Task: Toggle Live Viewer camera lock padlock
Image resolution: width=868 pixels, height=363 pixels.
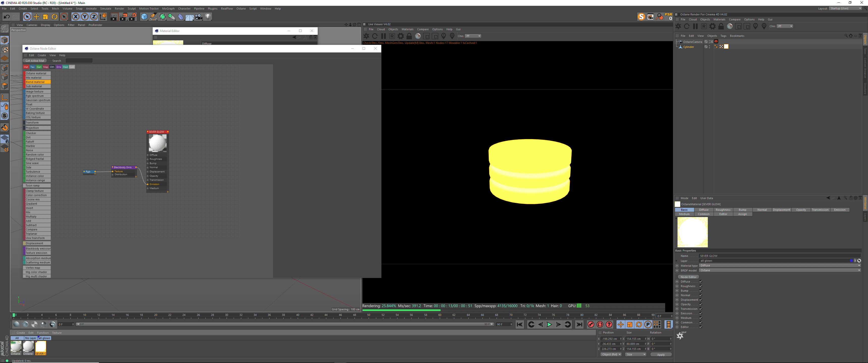Action: pyautogui.click(x=409, y=36)
